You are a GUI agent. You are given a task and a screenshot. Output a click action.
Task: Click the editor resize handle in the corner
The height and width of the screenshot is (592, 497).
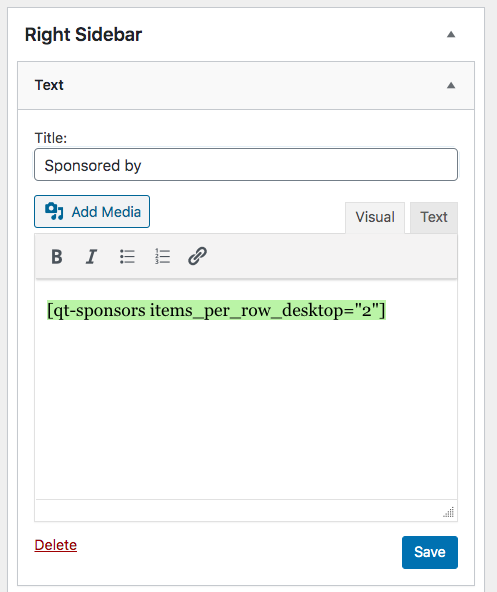click(449, 512)
